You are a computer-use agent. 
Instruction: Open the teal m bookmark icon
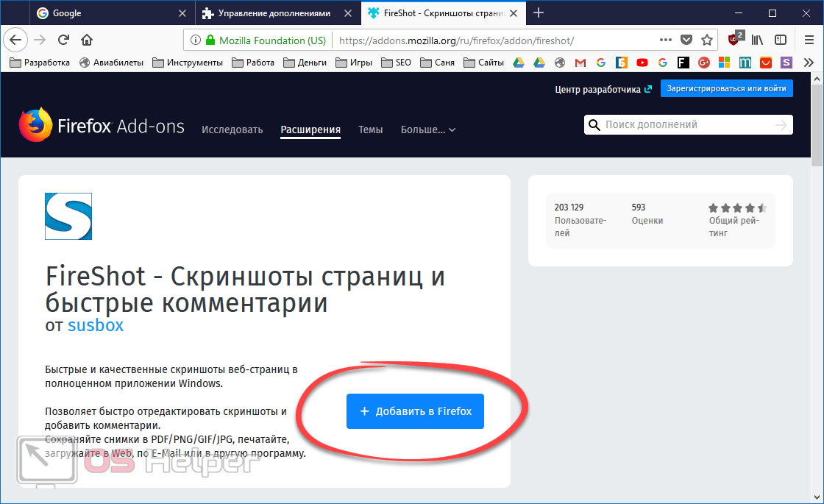pyautogui.click(x=745, y=63)
